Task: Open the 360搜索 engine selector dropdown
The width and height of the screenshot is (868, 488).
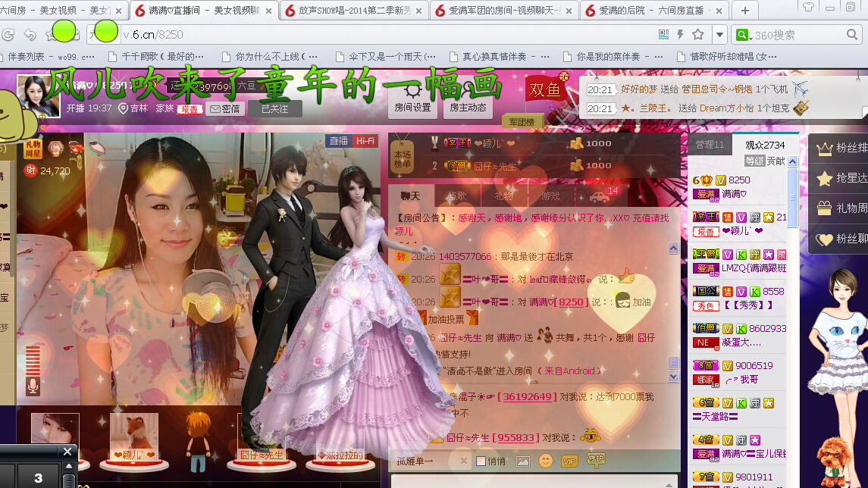Action: [744, 35]
